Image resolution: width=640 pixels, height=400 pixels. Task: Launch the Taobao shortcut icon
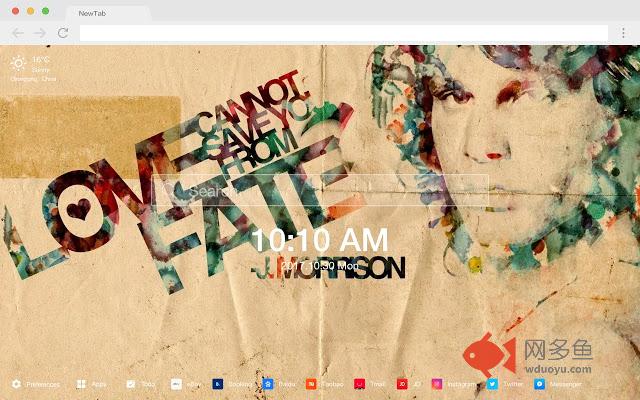click(x=311, y=384)
